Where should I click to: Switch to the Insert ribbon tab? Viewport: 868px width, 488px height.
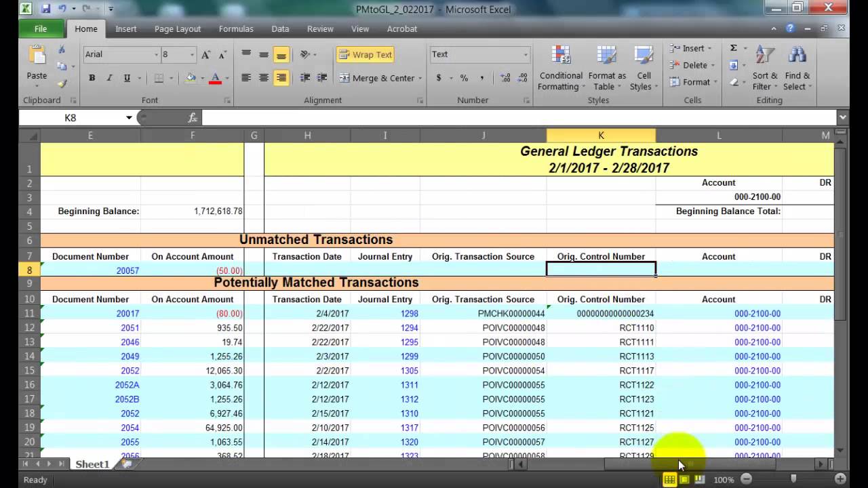point(126,29)
